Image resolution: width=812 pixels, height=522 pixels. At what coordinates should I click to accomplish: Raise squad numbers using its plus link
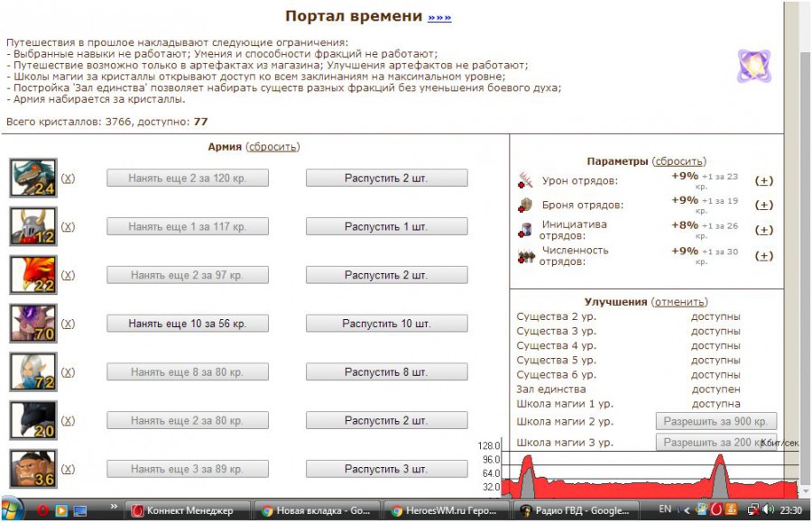click(763, 255)
